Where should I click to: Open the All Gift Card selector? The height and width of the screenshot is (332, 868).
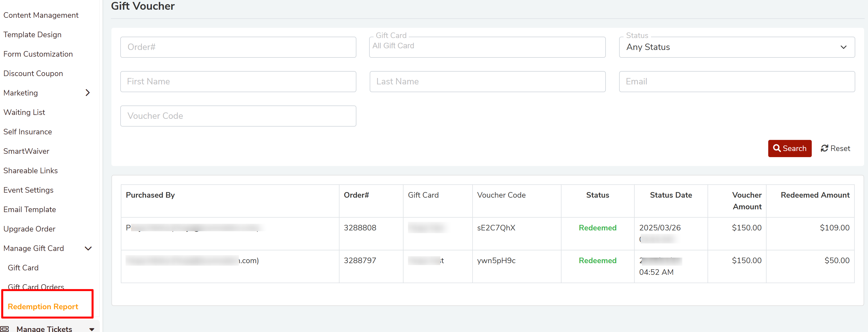(x=487, y=47)
